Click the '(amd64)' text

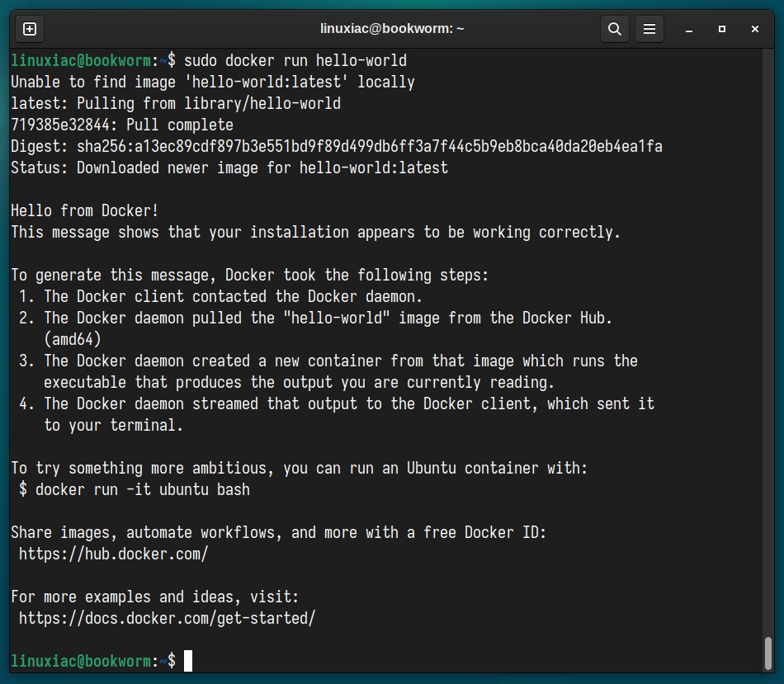73,339
